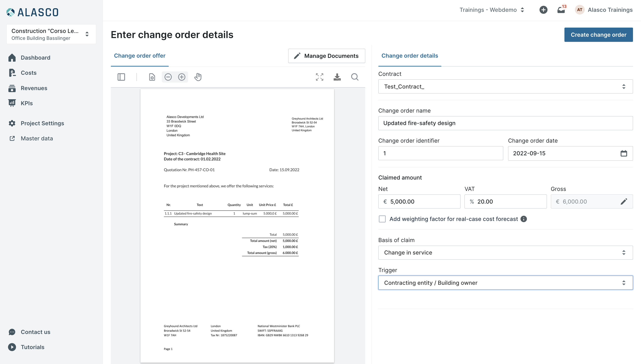
Task: Download the change order offer document
Action: (337, 77)
